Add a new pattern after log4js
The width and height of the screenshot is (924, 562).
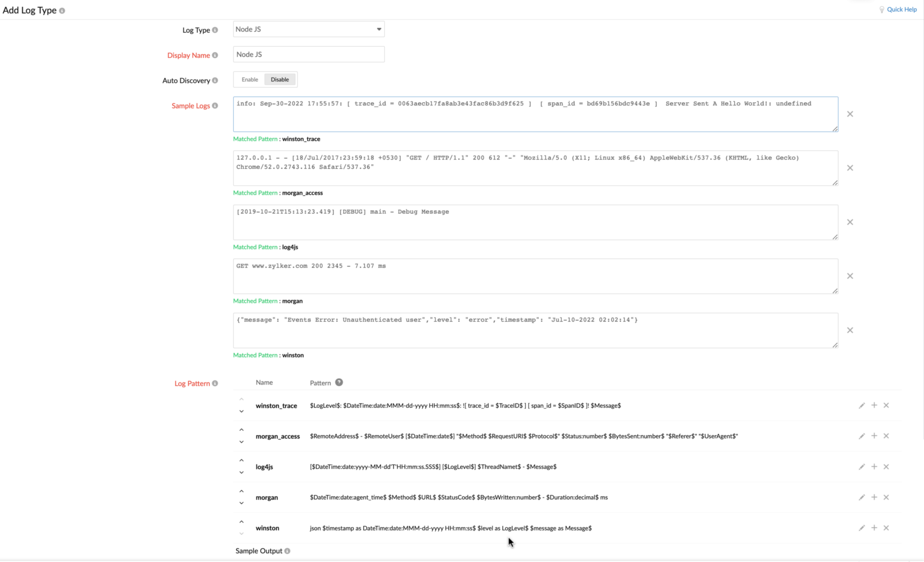click(x=874, y=466)
